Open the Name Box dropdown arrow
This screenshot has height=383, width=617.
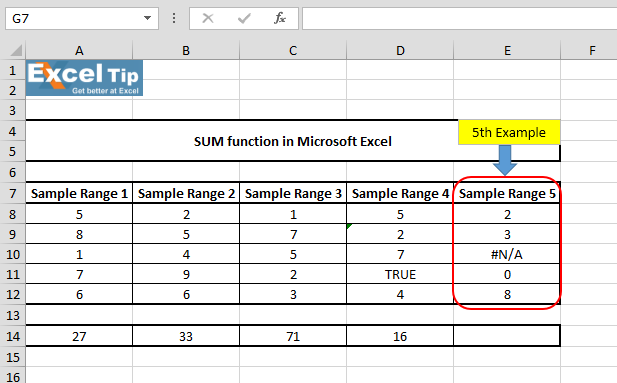tap(147, 18)
